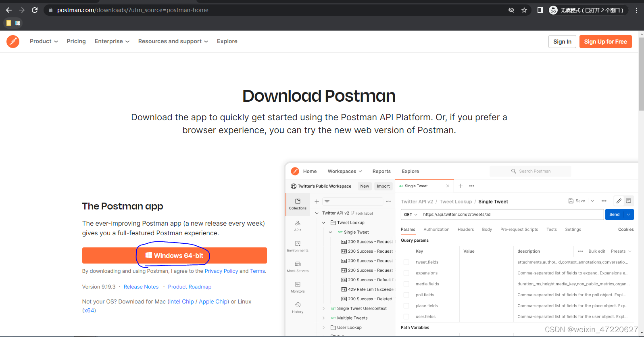Check the place.fields parameter checkbox
Viewport: 644px width, 337px height.
pyautogui.click(x=406, y=306)
